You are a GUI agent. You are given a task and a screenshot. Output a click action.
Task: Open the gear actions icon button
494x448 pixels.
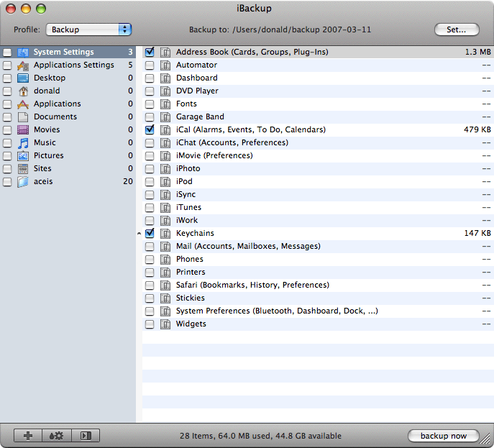pyautogui.click(x=57, y=436)
